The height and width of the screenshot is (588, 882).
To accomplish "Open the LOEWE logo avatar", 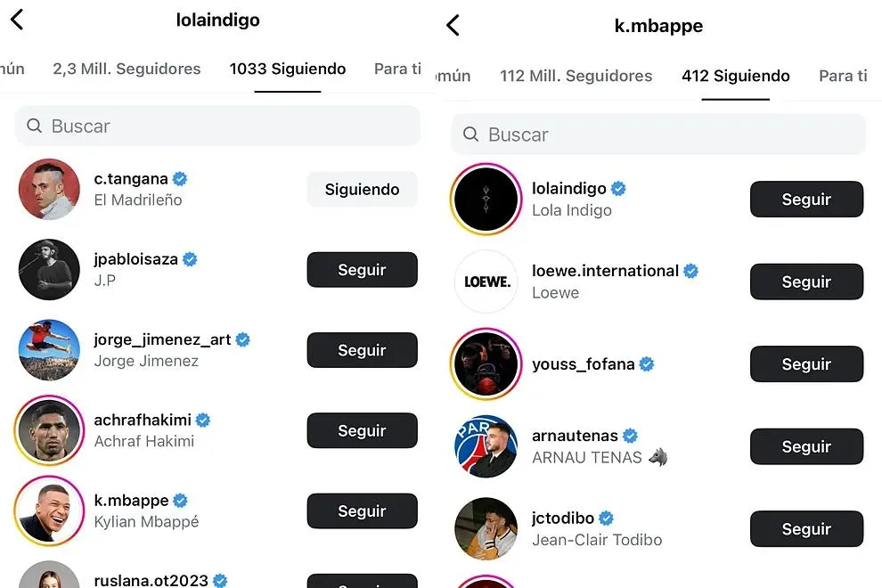I will pos(486,282).
